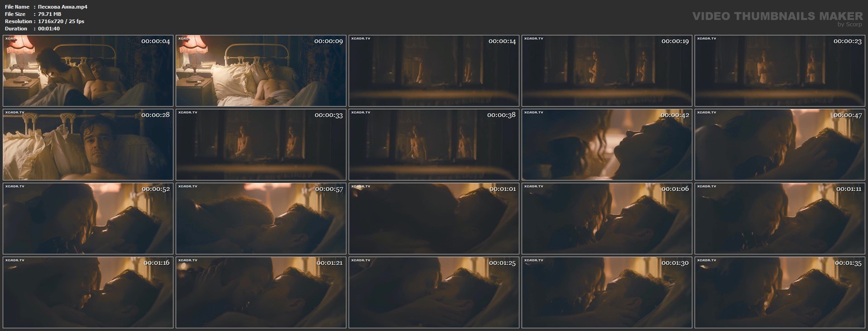
Task: Click the 00:00:52 frame
Action: point(88,219)
